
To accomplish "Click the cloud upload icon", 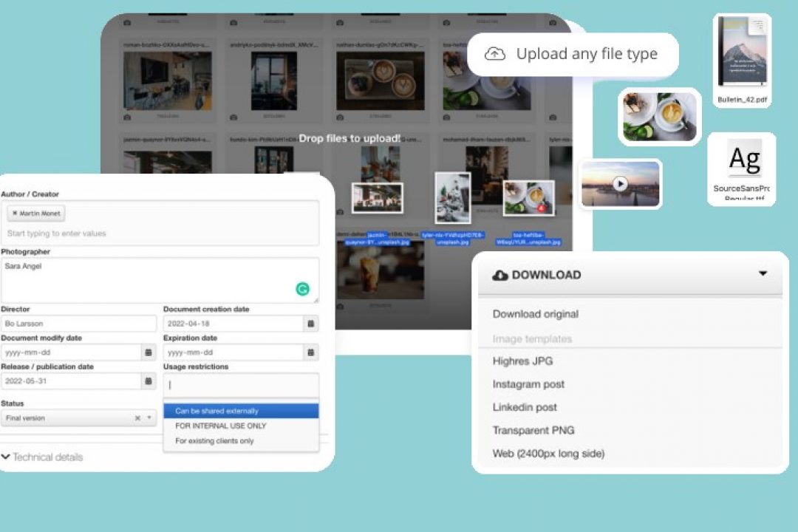I will point(494,54).
